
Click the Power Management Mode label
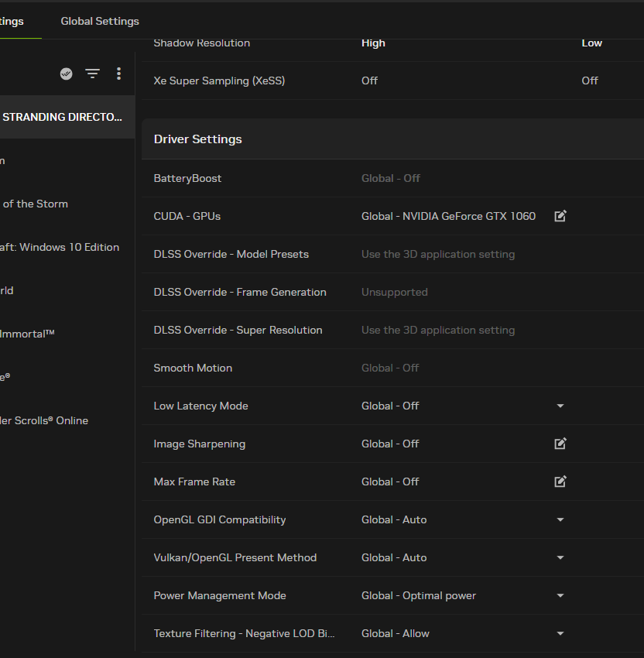(220, 595)
